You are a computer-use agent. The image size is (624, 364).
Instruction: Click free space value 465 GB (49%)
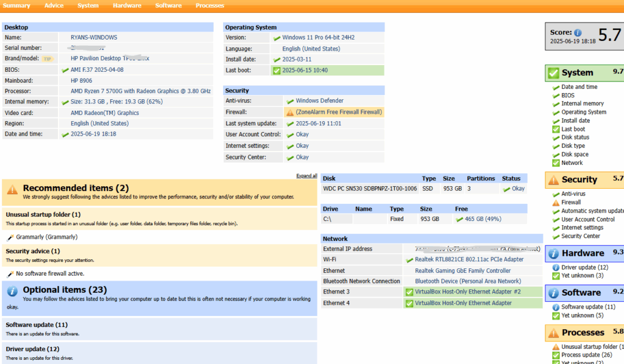[x=483, y=219]
